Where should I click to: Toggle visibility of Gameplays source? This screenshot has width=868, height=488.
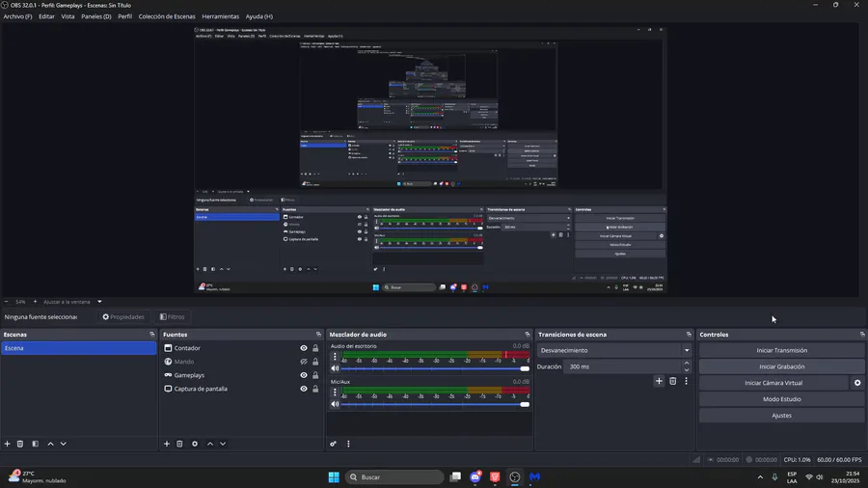click(x=304, y=375)
